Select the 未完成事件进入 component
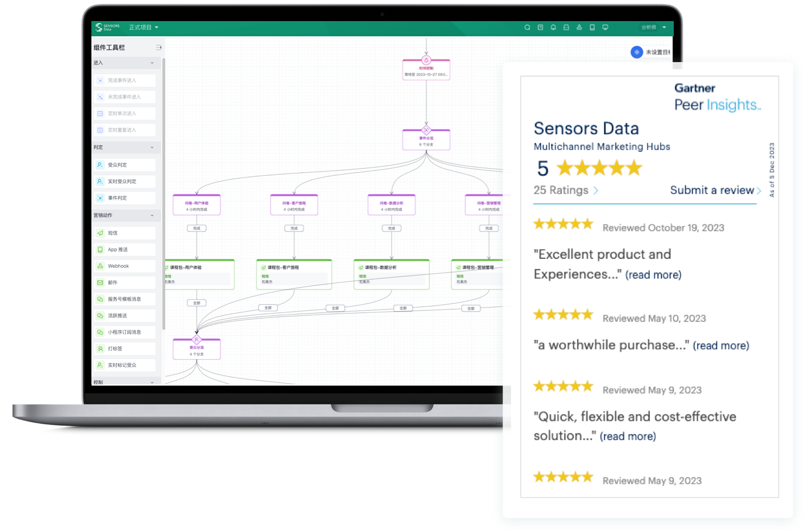Image resolution: width=805 pixels, height=532 pixels. (124, 97)
